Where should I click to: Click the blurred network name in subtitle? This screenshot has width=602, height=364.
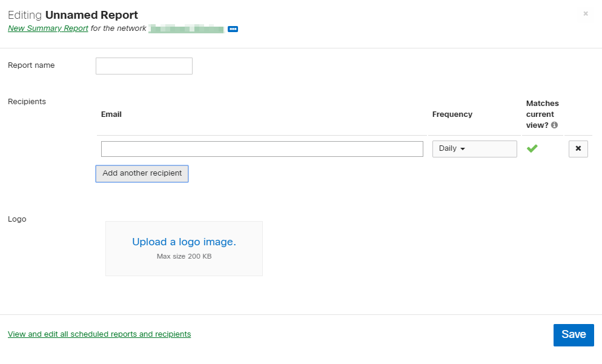(x=186, y=28)
